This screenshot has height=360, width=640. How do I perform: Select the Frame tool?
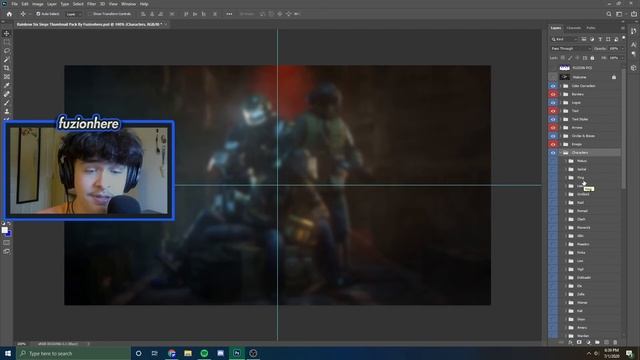pyautogui.click(x=7, y=77)
